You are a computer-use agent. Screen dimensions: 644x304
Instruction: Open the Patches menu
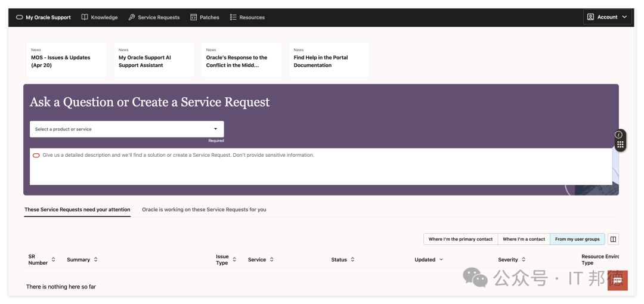(x=205, y=17)
